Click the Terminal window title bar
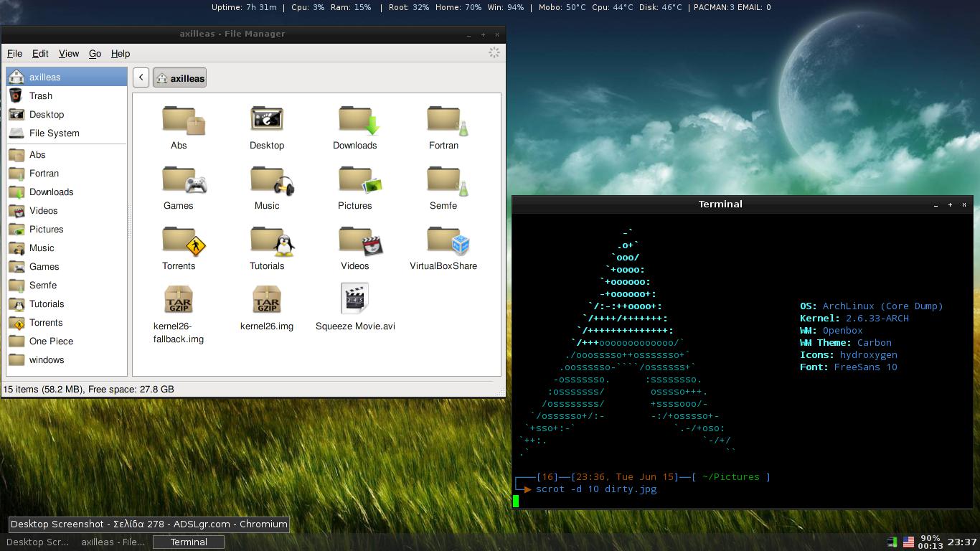The width and height of the screenshot is (980, 551). (720, 204)
